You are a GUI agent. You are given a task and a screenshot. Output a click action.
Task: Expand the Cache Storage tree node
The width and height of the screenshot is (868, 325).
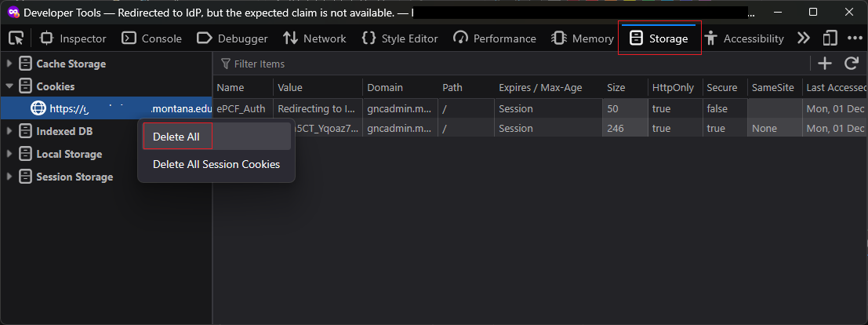(9, 64)
